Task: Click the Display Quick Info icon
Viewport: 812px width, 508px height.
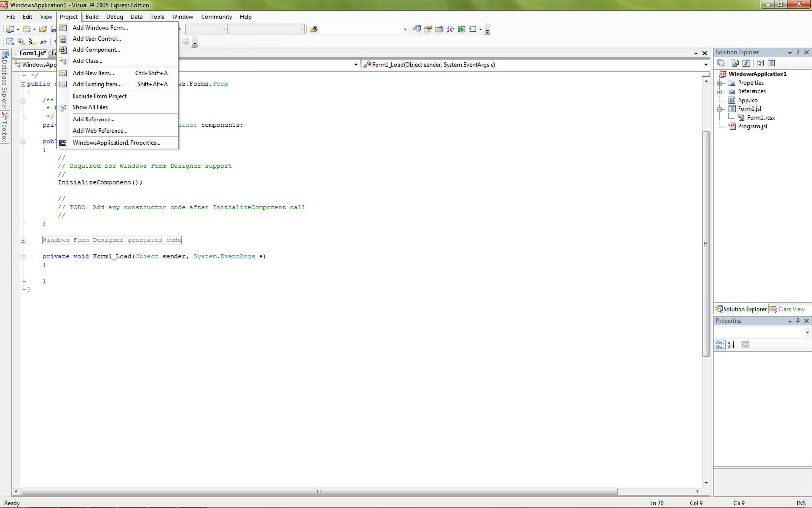Action: [x=32, y=42]
